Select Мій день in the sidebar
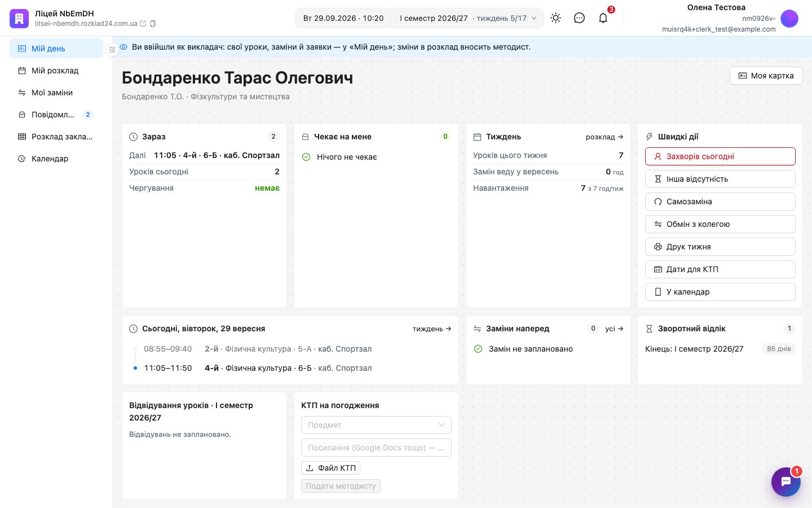The image size is (812, 508). pyautogui.click(x=56, y=49)
